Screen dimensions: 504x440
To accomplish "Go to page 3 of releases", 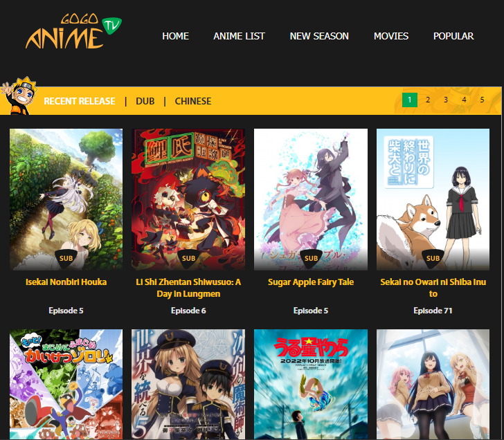I will point(446,100).
